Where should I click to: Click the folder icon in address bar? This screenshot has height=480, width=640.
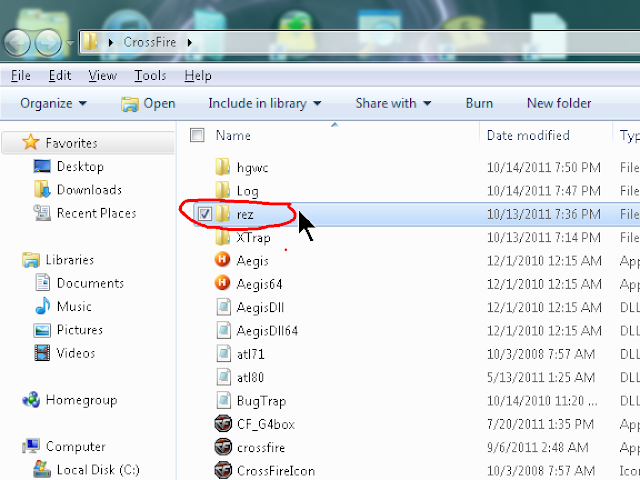click(x=91, y=42)
